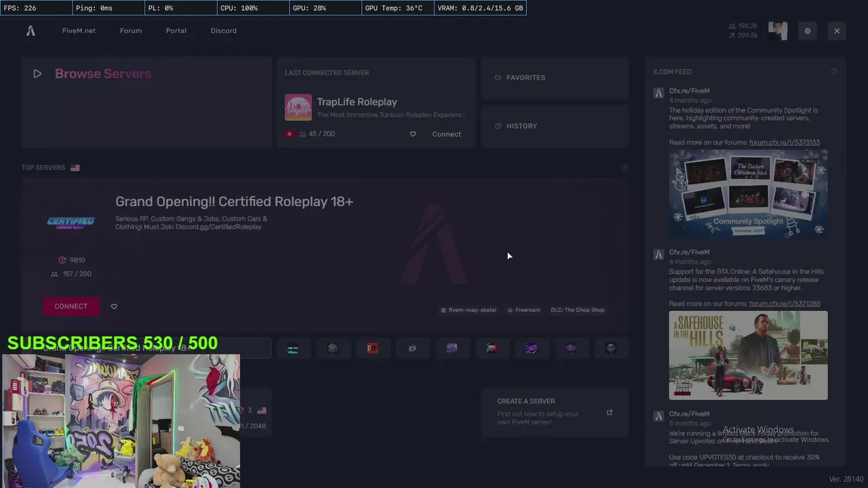Click the 196.2k players online stat
The image size is (868, 488).
[743, 26]
